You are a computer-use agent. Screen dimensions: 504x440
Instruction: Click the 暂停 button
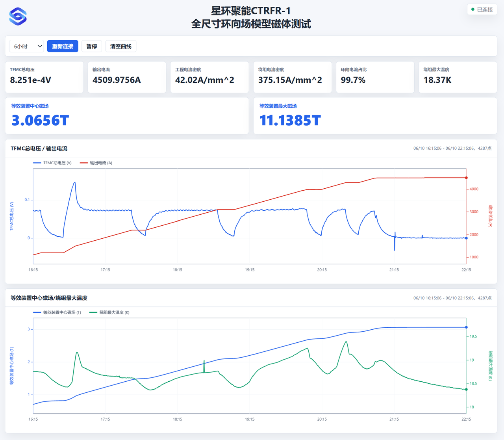click(92, 46)
